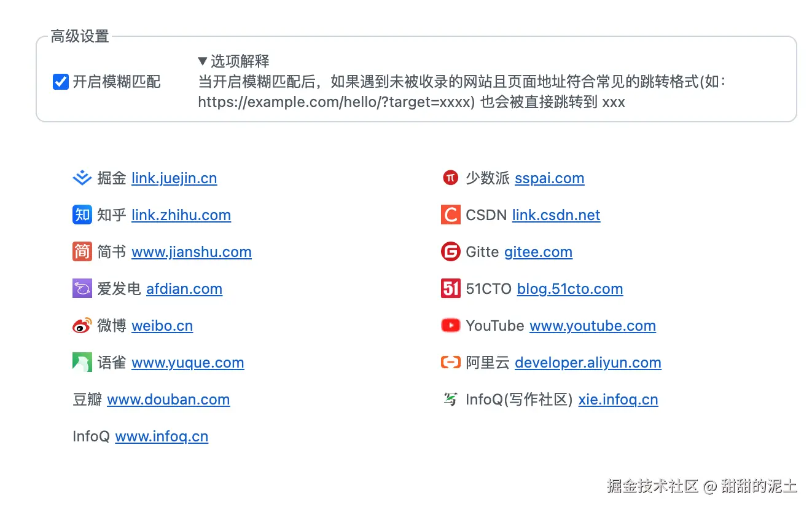Open the xie.infoq.cn link
The height and width of the screenshot is (509, 812).
(x=618, y=400)
